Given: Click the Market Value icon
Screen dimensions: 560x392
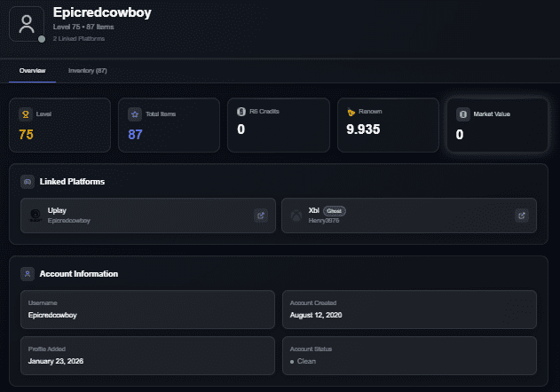Looking at the screenshot, I should click(461, 114).
